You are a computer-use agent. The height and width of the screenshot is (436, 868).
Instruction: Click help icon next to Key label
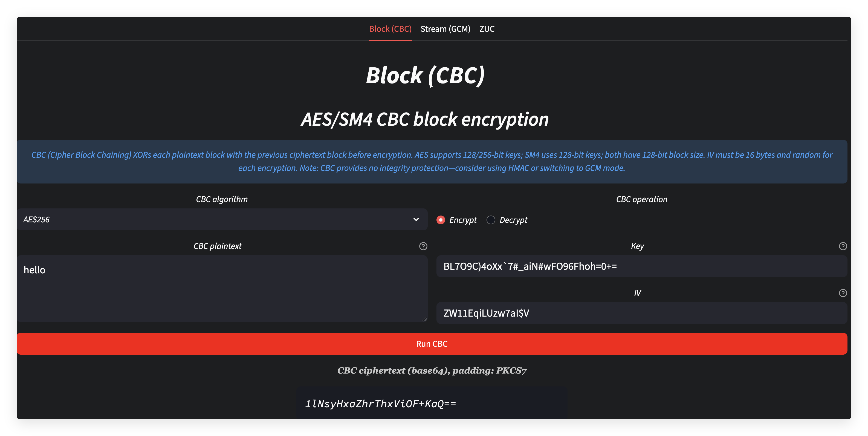click(x=842, y=246)
